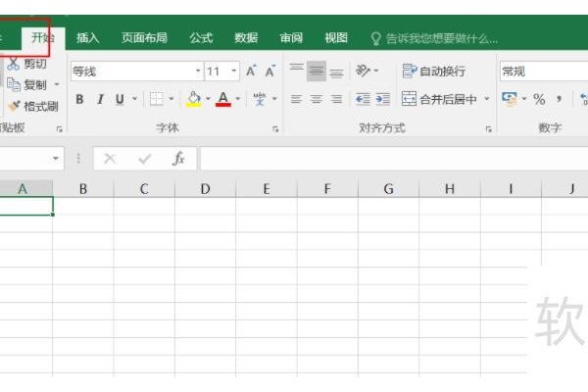Open the clipboard dialog launcher

pyautogui.click(x=59, y=129)
